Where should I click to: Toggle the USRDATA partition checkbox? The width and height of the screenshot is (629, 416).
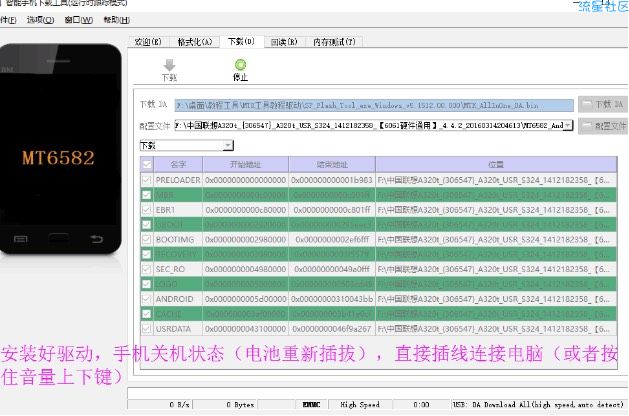click(x=146, y=329)
